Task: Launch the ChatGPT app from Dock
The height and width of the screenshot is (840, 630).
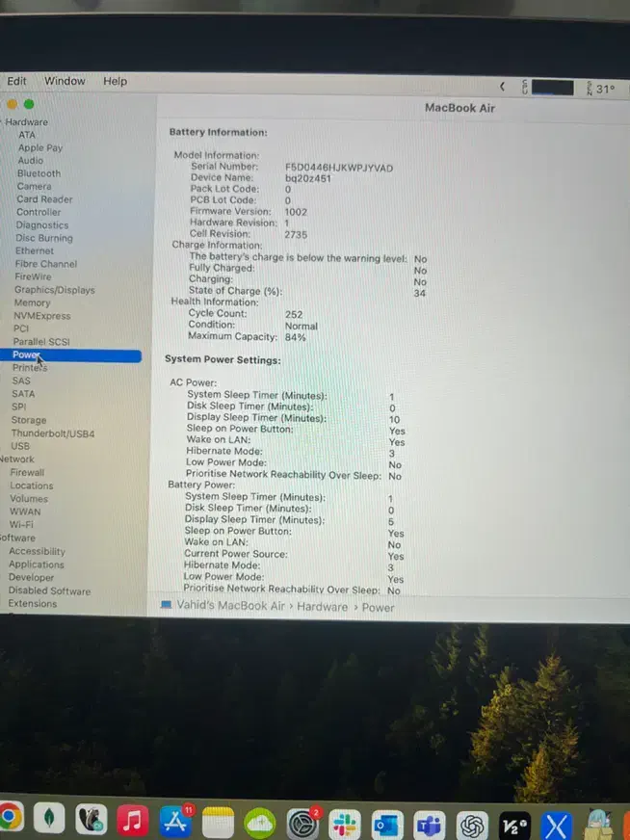Action: [472, 826]
